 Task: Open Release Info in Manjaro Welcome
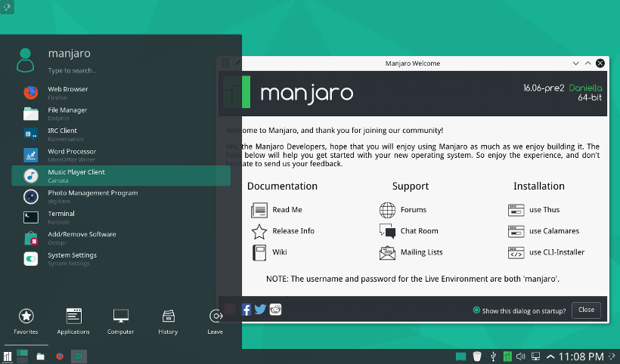pos(283,231)
